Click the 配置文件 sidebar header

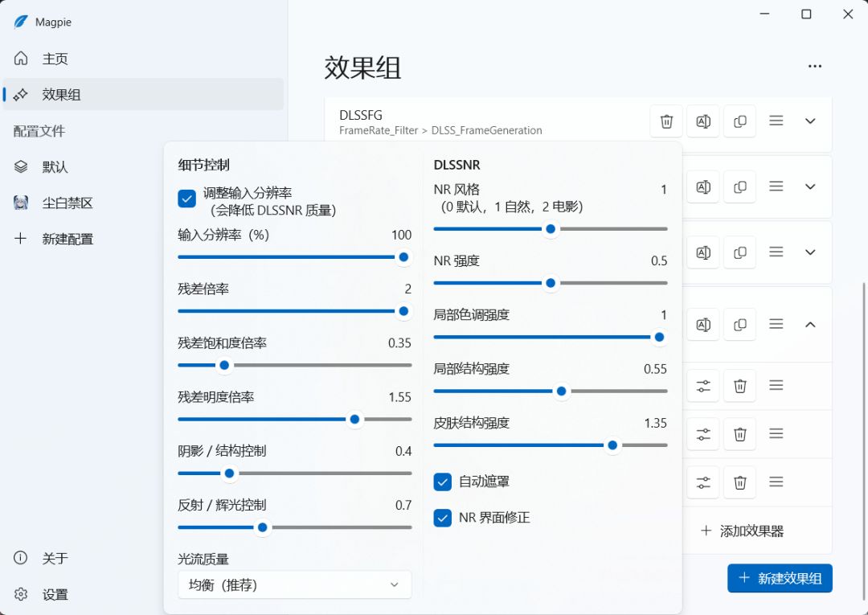click(39, 131)
